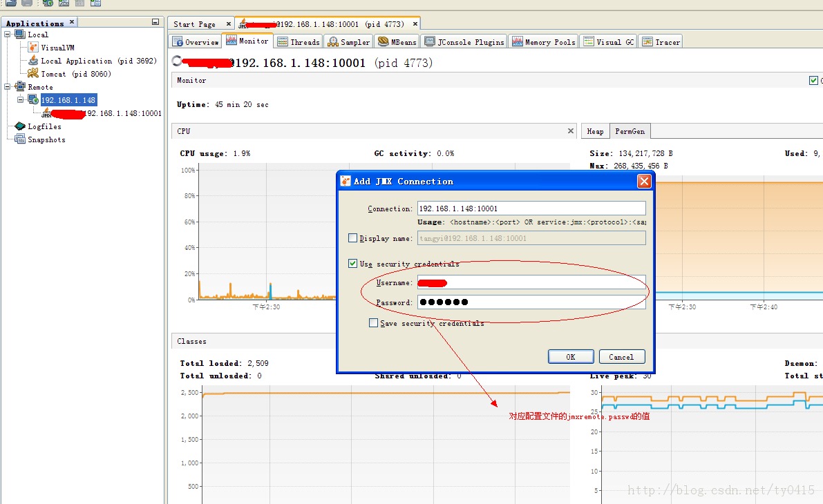Viewport: 823px width, 504px height.
Task: Open the MBeans tab
Action: [x=397, y=42]
